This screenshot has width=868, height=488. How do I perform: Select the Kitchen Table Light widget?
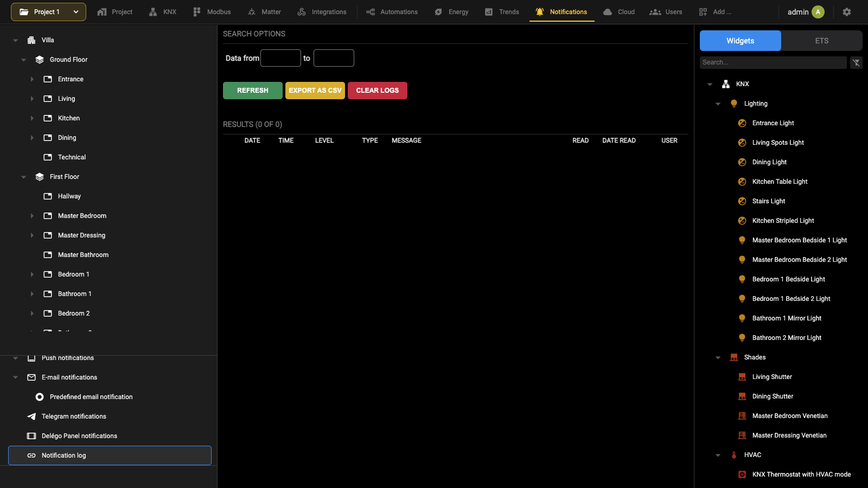tap(780, 182)
